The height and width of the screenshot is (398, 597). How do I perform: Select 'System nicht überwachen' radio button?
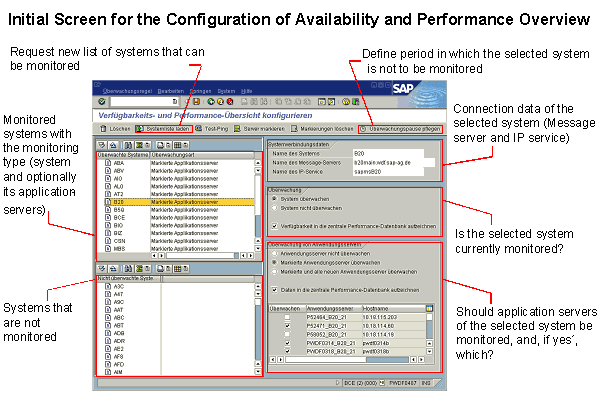tap(274, 208)
